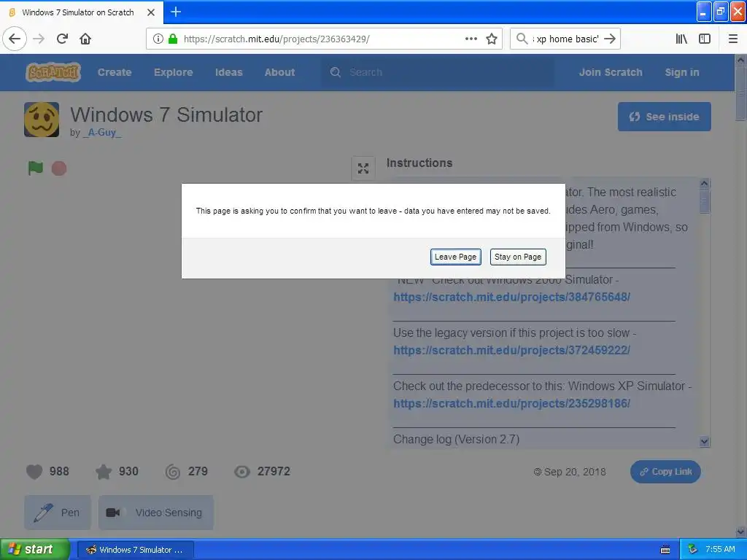
Task: Open the page actions three-dot menu
Action: pos(471,39)
